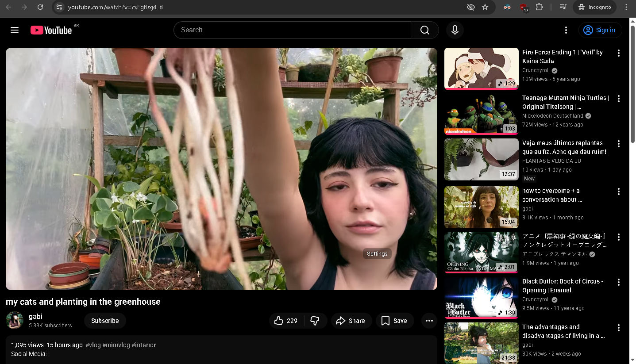The height and width of the screenshot is (364, 636).
Task: Open options menu for Fire Force Ending video
Action: (x=619, y=53)
